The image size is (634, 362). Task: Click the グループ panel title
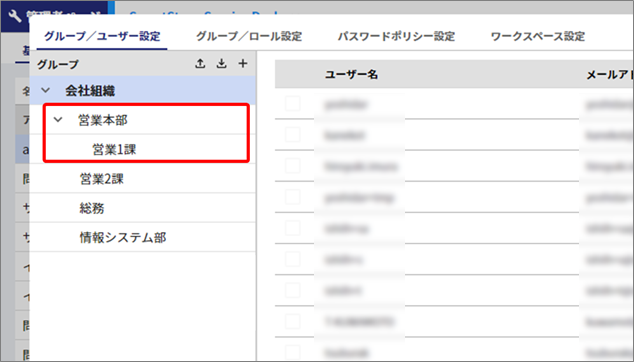coord(58,64)
